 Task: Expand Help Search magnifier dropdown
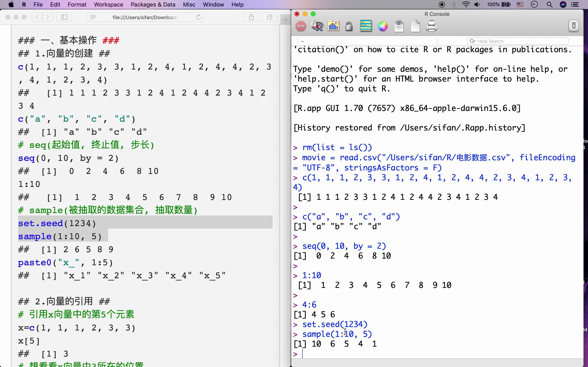(x=473, y=41)
